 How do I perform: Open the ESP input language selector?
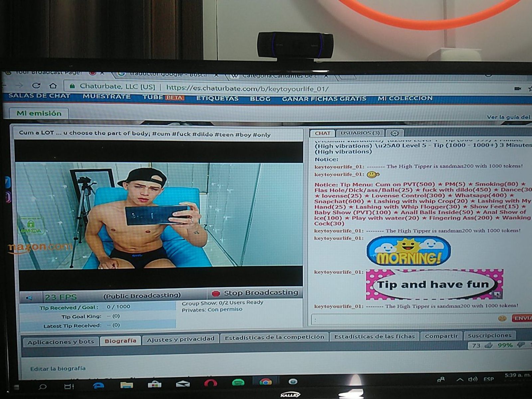488,379
